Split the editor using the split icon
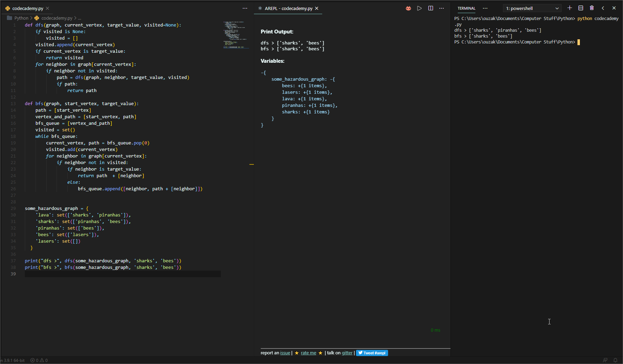The width and height of the screenshot is (623, 364). tap(431, 8)
